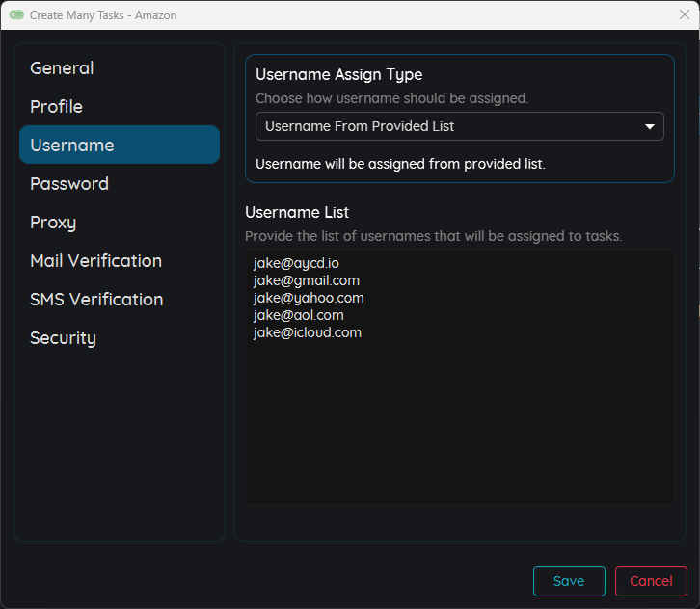Place cursor on jake@aol.com entry
This screenshot has height=609, width=700.
tap(298, 316)
